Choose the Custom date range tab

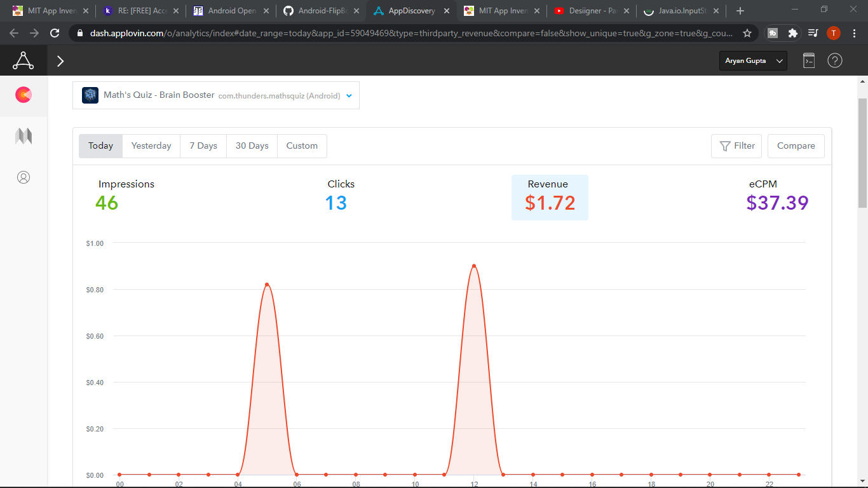click(x=302, y=146)
